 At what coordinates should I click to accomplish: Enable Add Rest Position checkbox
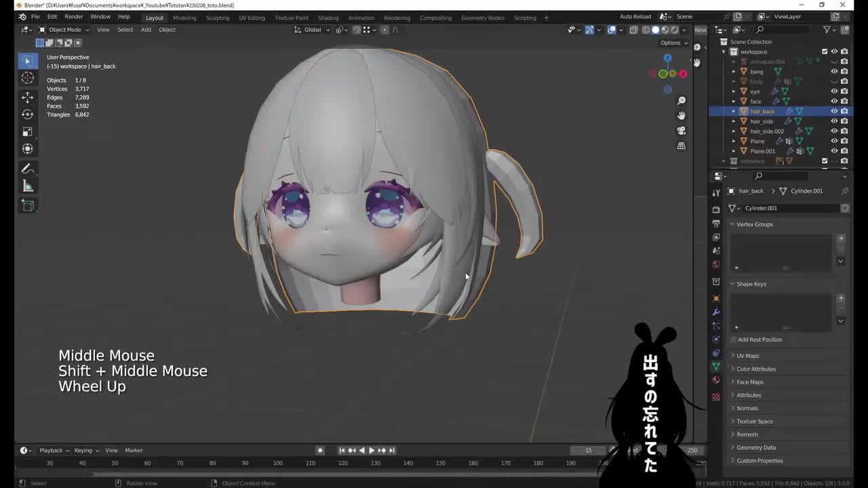coord(733,340)
